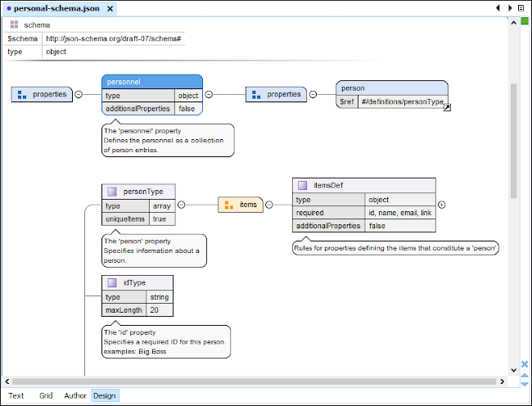
Task: Click the items array icon
Action: tap(228, 205)
